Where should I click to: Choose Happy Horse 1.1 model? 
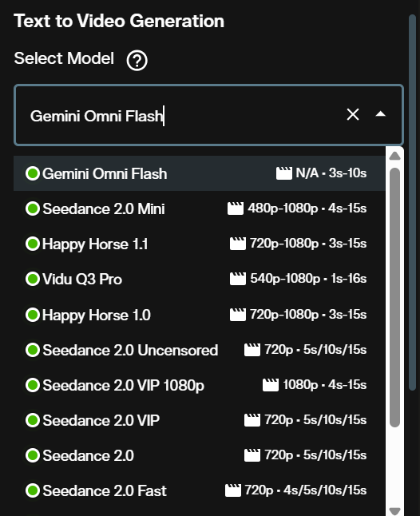coord(200,244)
